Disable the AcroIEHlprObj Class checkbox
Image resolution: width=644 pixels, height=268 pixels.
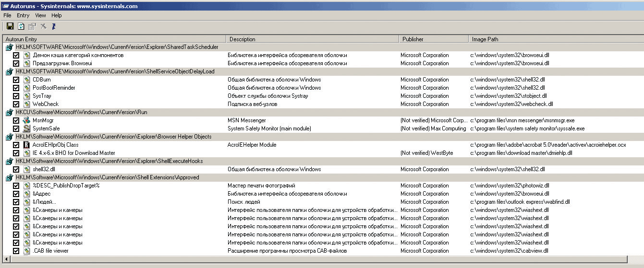(x=16, y=145)
